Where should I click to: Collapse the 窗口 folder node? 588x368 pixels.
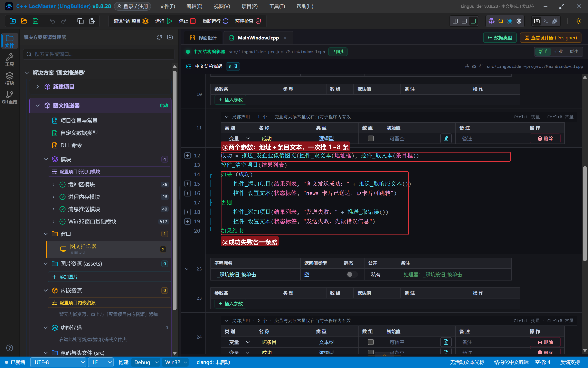[x=46, y=234]
